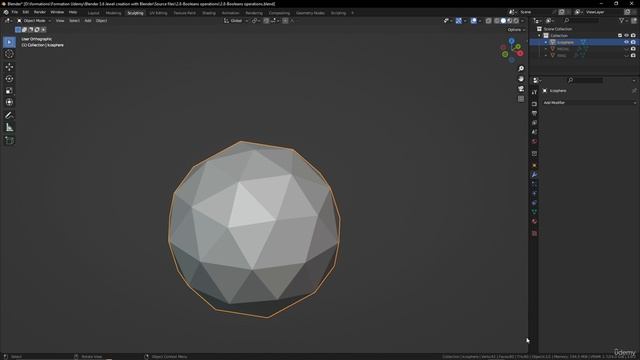Image resolution: width=640 pixels, height=360 pixels.
Task: Open the Physics properties tab
Action: coord(534,193)
